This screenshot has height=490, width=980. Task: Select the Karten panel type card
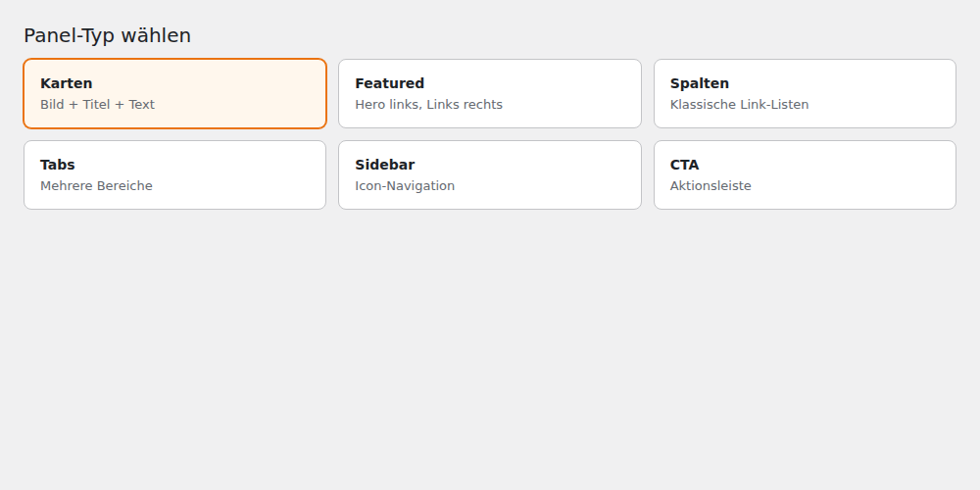(175, 94)
